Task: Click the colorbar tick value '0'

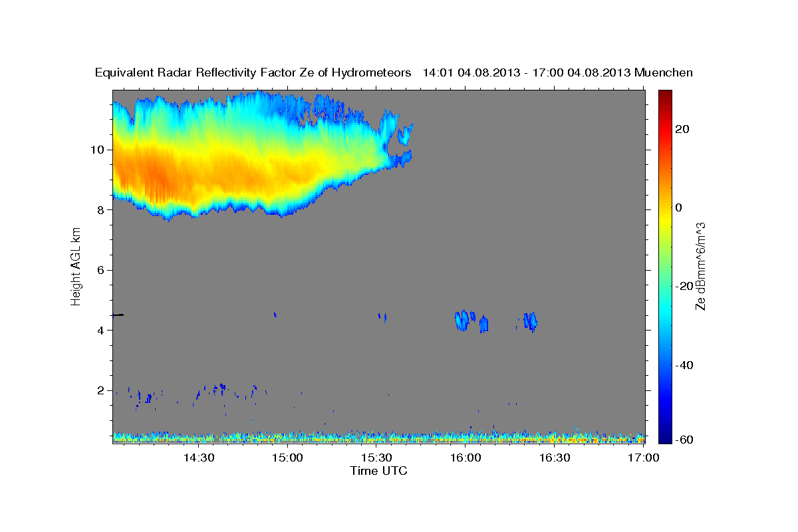Action: point(679,207)
